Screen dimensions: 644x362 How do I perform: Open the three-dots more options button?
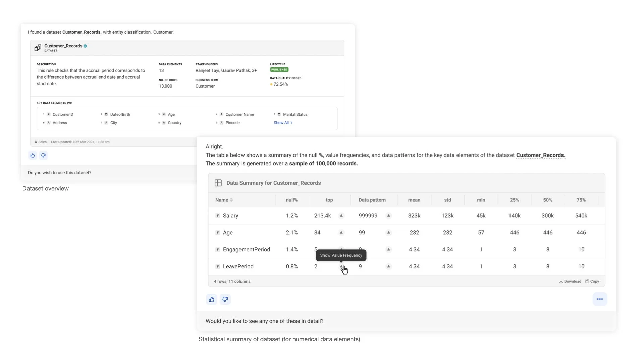(x=600, y=299)
